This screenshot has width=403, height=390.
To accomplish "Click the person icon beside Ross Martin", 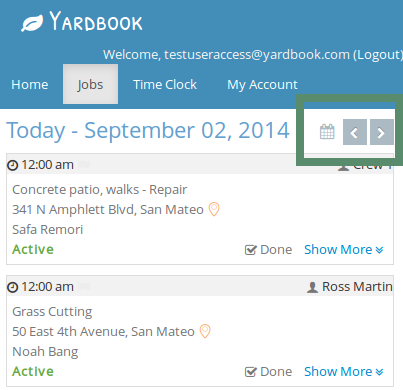I will tap(312, 287).
